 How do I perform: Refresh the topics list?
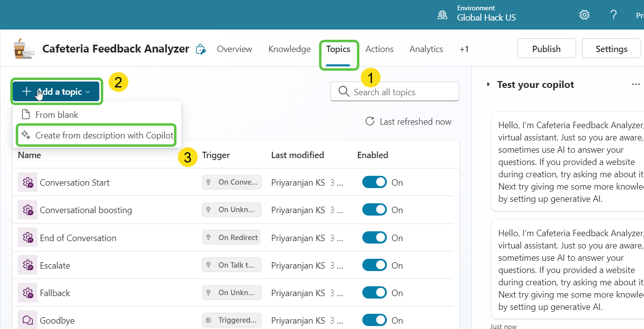click(370, 121)
